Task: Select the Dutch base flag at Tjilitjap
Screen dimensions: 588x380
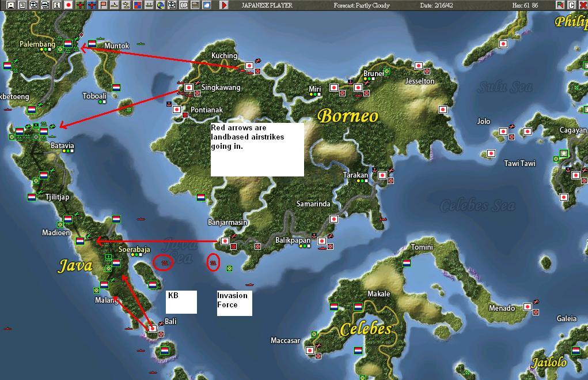Action: 32,197
